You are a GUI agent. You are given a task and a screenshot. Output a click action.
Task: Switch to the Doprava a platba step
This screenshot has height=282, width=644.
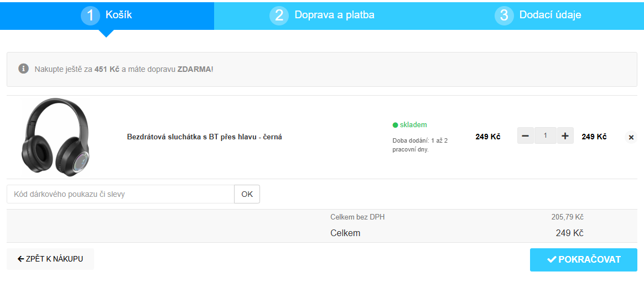(334, 15)
